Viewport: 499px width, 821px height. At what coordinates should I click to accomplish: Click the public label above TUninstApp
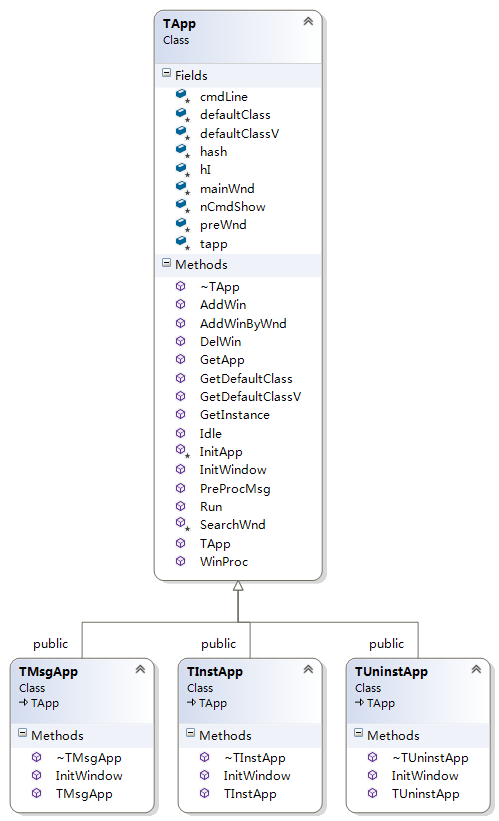pyautogui.click(x=387, y=644)
